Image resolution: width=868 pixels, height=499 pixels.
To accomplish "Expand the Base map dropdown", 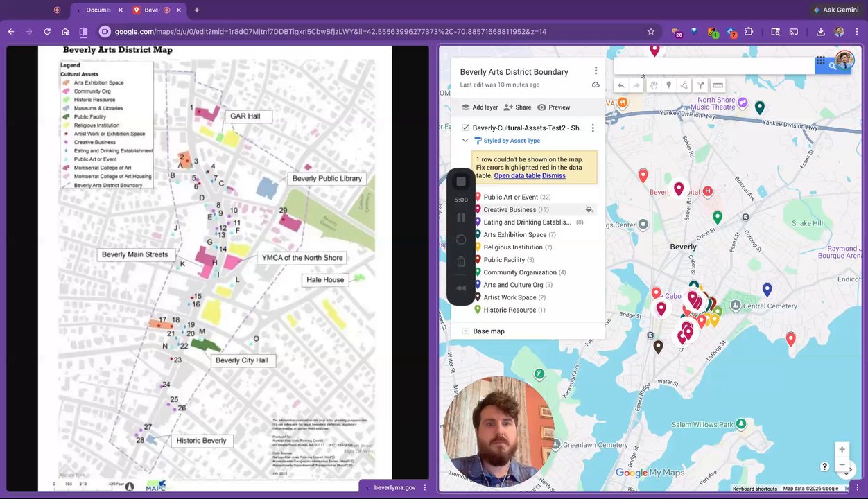I will pos(466,331).
